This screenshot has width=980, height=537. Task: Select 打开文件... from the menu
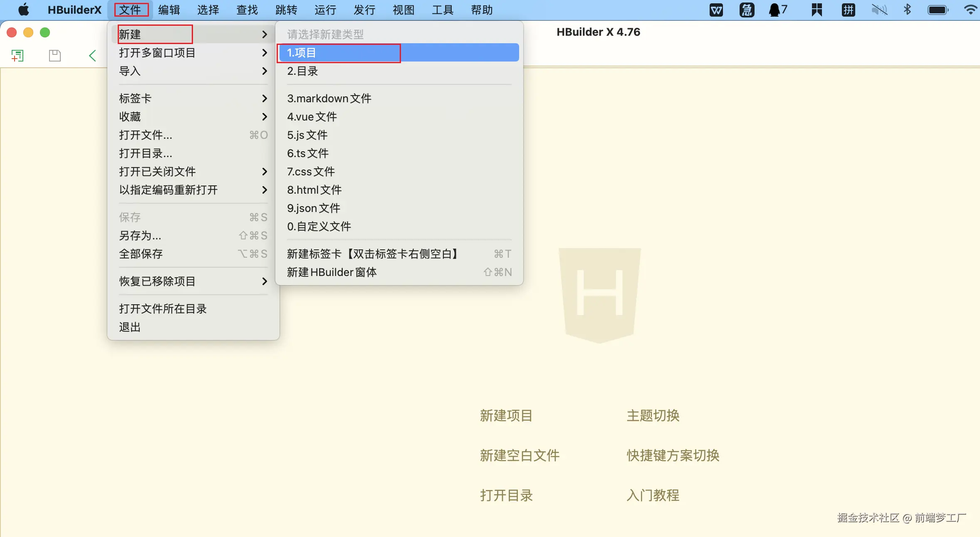193,135
